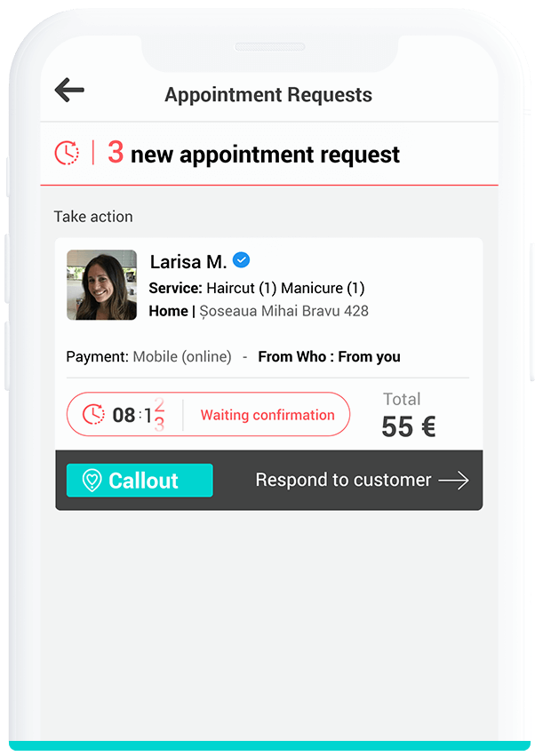Screen dimensions: 535x756
Task: Click the red number 3 request count
Action: 116,153
